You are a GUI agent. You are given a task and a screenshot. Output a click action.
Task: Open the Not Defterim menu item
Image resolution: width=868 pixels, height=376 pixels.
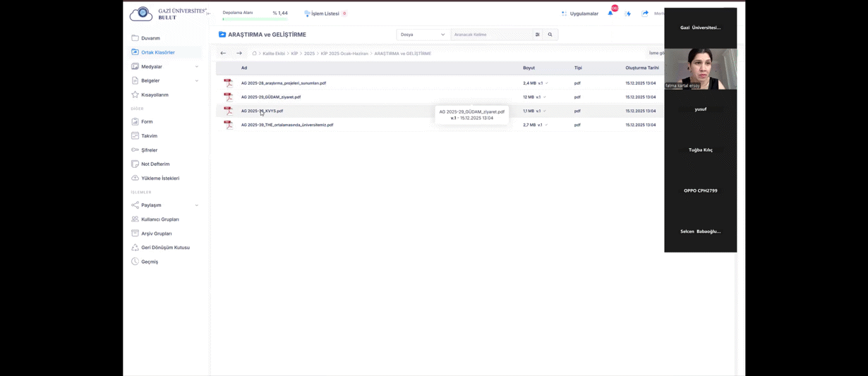tap(155, 164)
